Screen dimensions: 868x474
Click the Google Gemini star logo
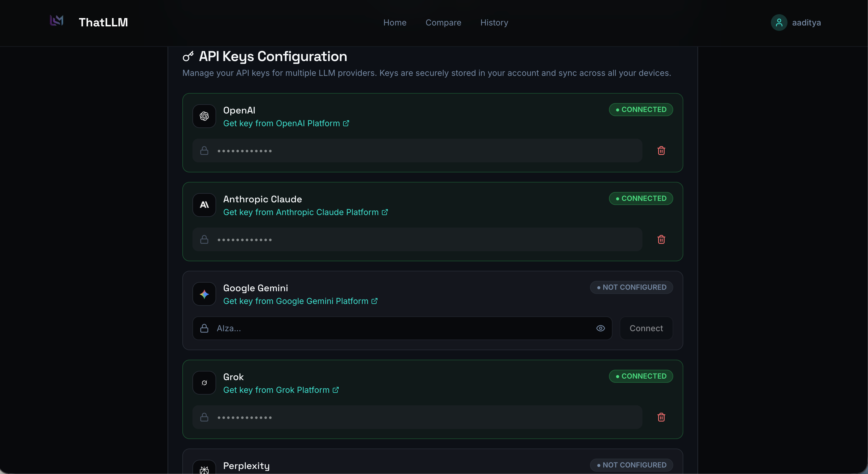click(204, 294)
